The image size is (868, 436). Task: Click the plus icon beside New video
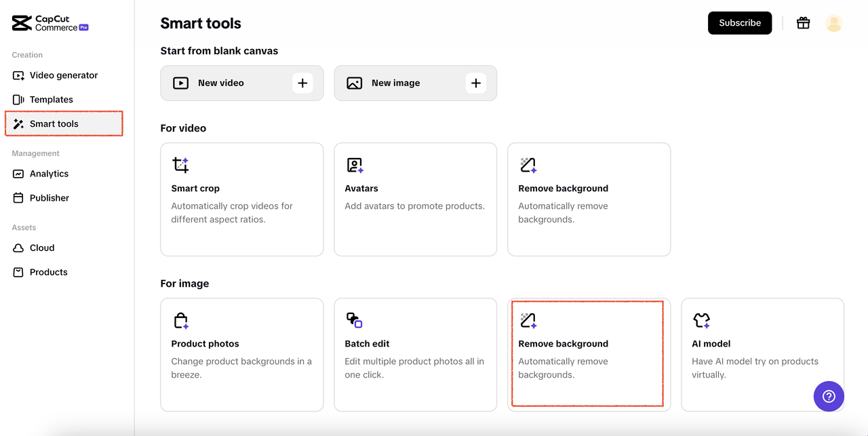(302, 83)
